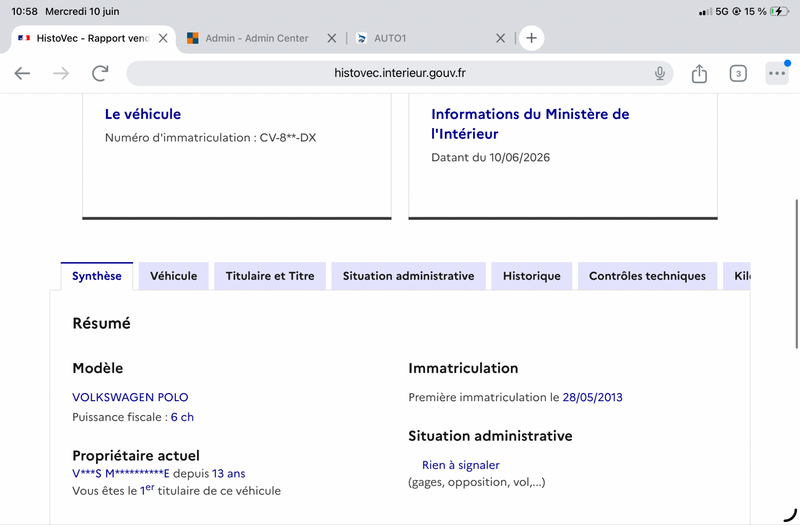Open a new browser tab with plus button
The image size is (800, 525).
coord(531,38)
